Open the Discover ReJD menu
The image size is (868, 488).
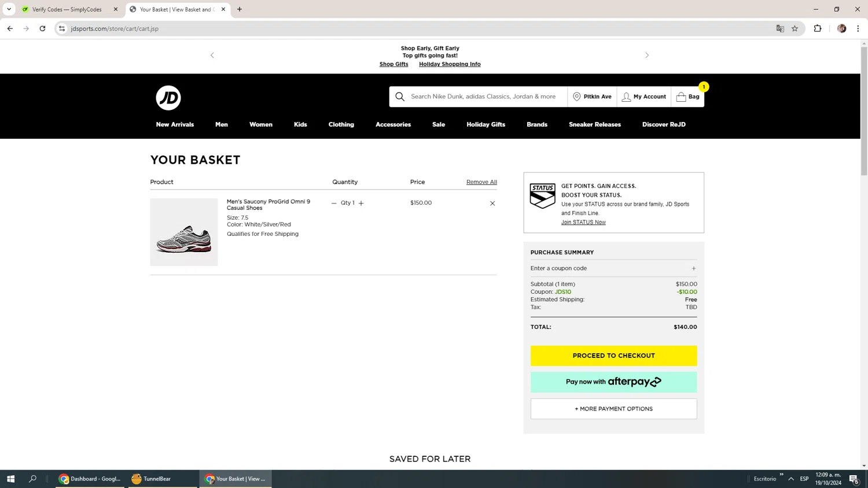(664, 124)
